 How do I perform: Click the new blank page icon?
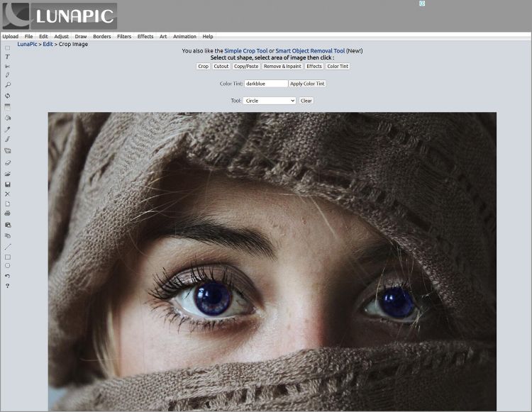tap(8, 204)
